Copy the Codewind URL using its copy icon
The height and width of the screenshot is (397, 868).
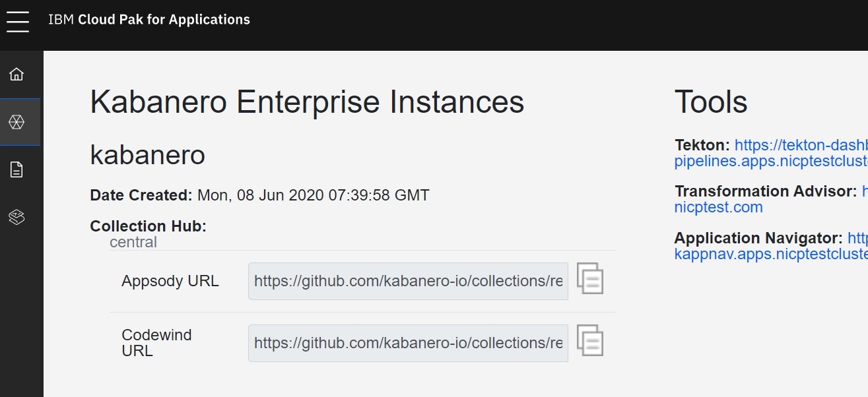coord(590,340)
